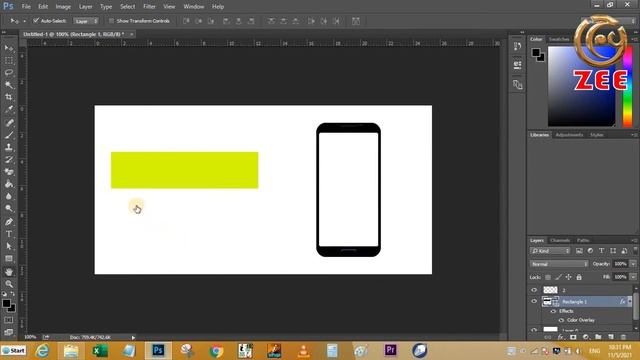Select the History Brush tool
The image size is (640, 360).
(x=9, y=160)
